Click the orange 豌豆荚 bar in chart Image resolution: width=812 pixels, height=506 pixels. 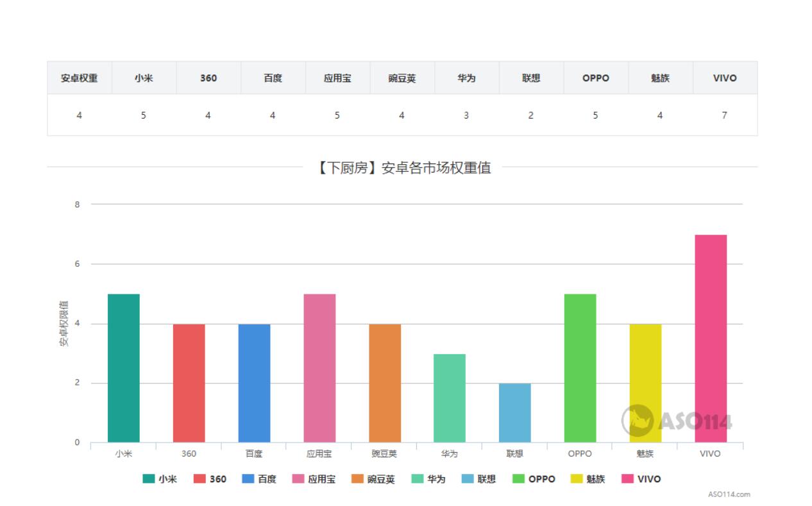point(385,383)
